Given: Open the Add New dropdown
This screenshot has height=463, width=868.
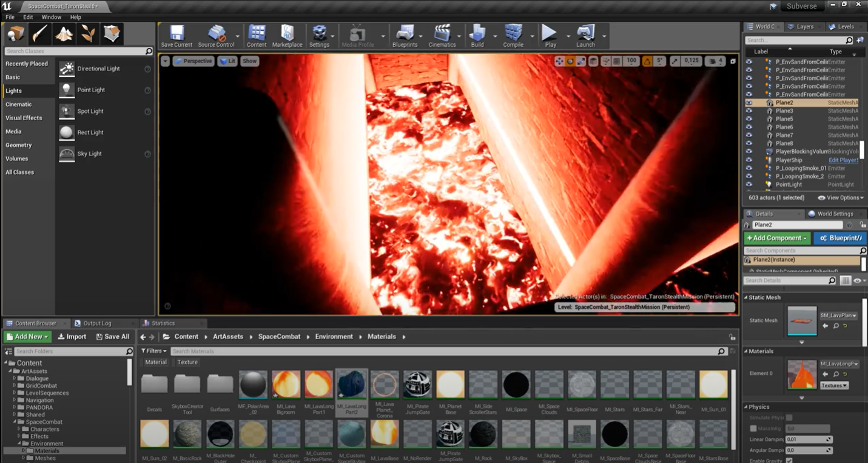Looking at the screenshot, I should coord(27,337).
